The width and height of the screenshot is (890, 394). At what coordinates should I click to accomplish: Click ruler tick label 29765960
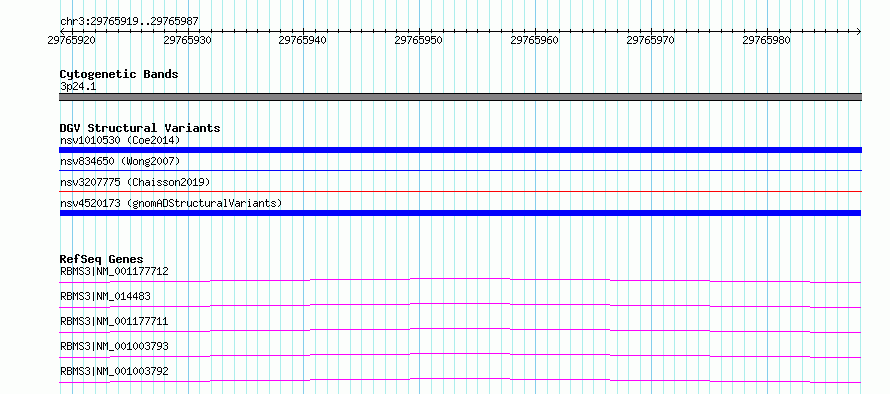535,41
